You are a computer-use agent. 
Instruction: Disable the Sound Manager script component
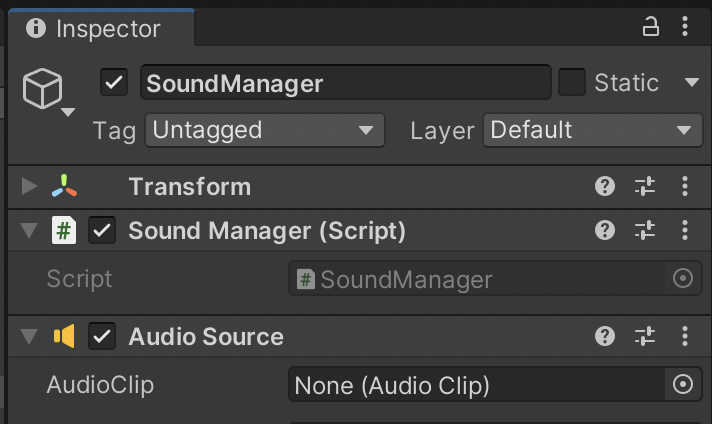(102, 231)
